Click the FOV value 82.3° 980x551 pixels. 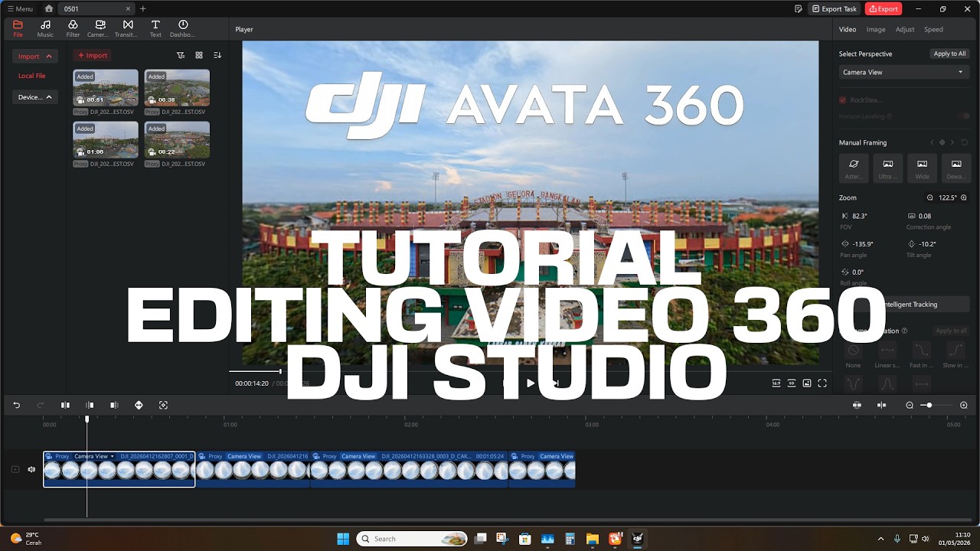(x=861, y=216)
